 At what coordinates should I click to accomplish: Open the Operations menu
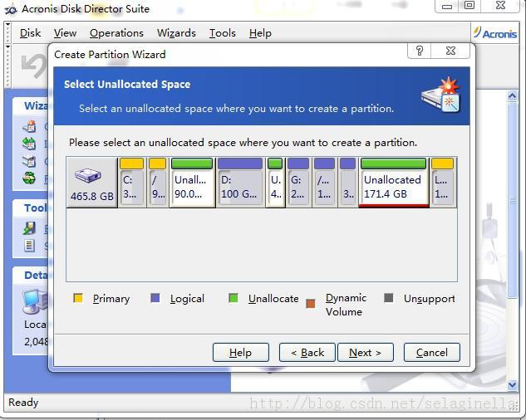pyautogui.click(x=116, y=33)
